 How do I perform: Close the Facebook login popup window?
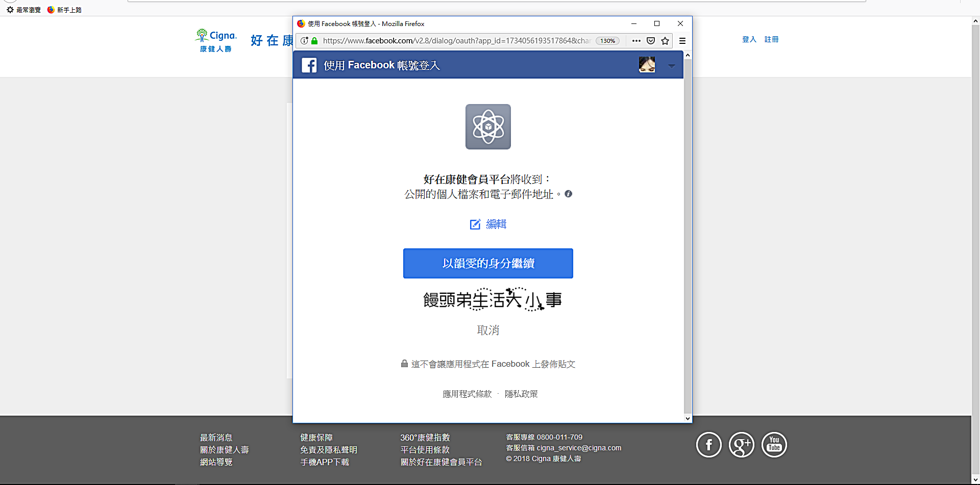pos(680,23)
